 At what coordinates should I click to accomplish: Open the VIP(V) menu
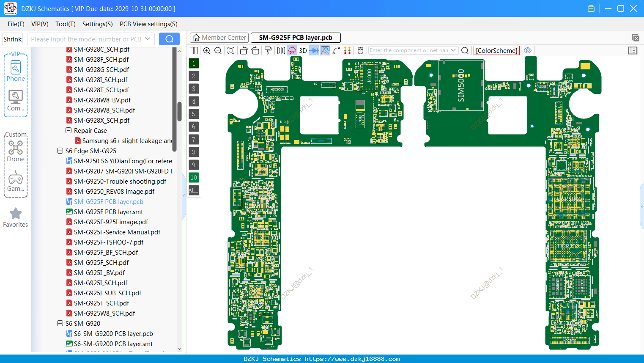[40, 24]
